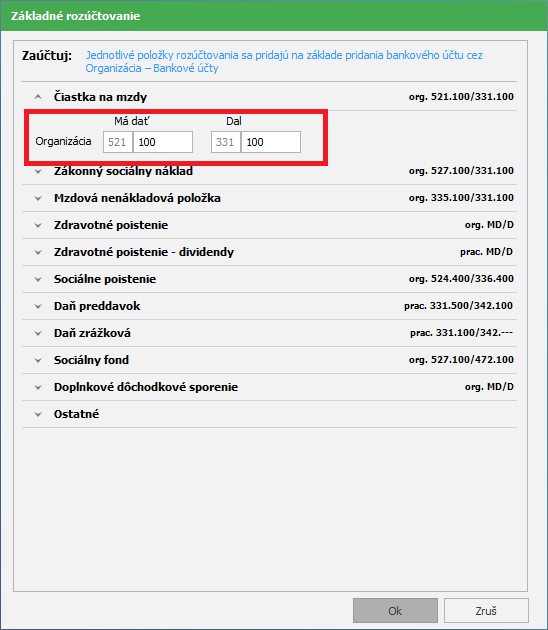The image size is (548, 630).
Task: Select the Sociálne poistenie row label
Action: 105,279
